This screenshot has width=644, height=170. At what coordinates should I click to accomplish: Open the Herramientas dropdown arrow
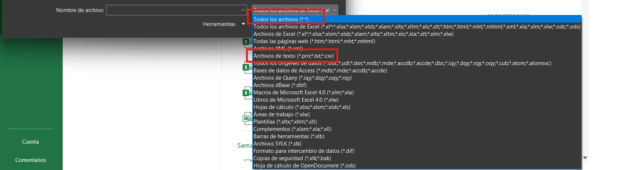[x=243, y=24]
